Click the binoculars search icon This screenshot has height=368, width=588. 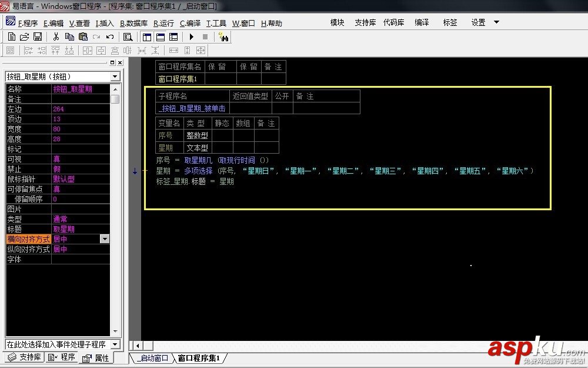(223, 37)
